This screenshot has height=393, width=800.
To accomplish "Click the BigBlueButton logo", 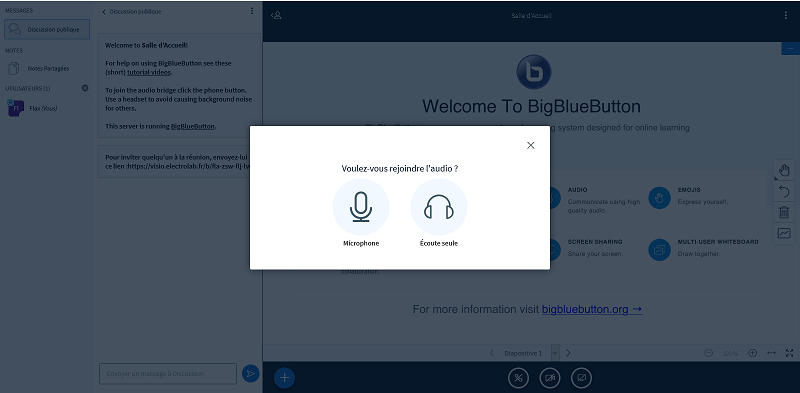I will [x=534, y=72].
